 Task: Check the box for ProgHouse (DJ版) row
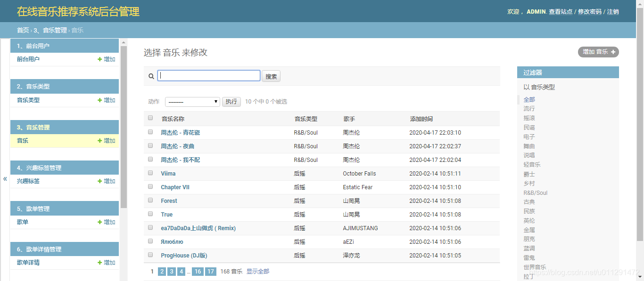150,255
